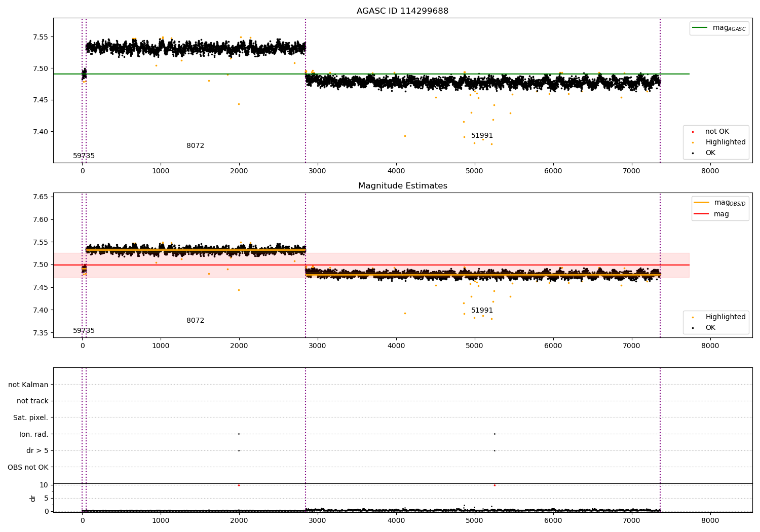
Task: Select the mag AGASC legend entry
Action: [x=719, y=28]
